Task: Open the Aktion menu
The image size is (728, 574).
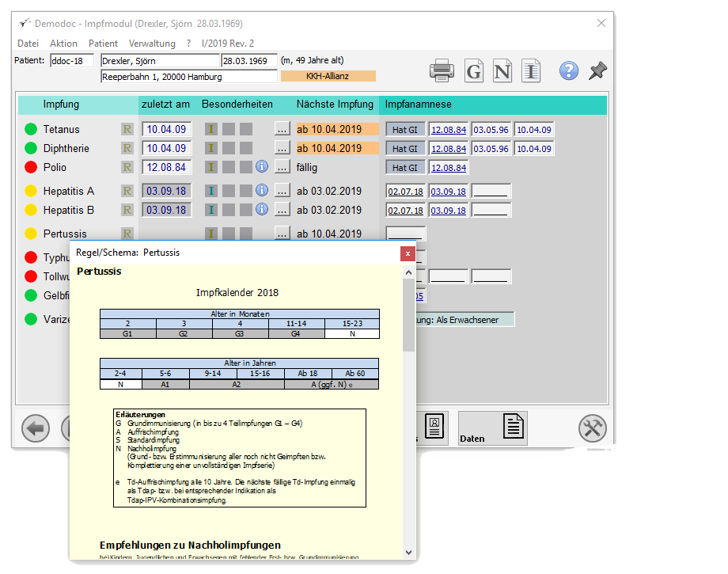Action: click(x=63, y=44)
